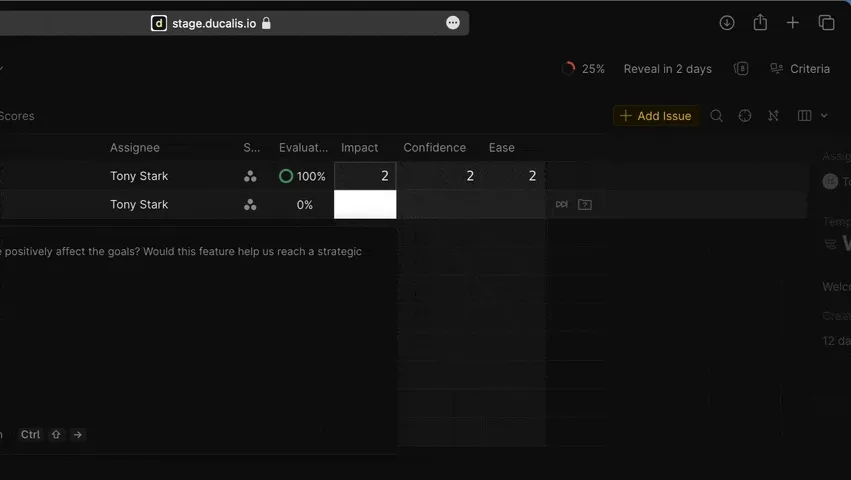The image size is (851, 480).
Task: Open the Safari downloads icon
Action: coord(727,23)
